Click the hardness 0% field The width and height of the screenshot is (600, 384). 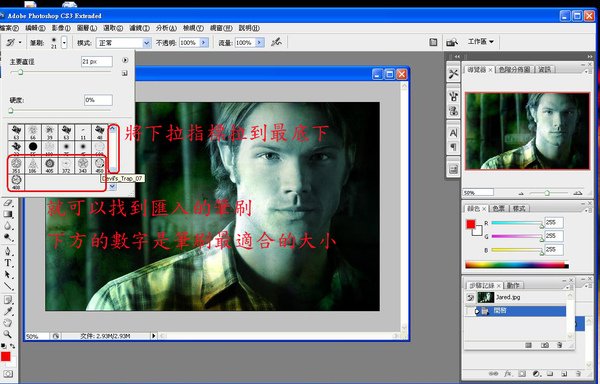click(x=98, y=100)
